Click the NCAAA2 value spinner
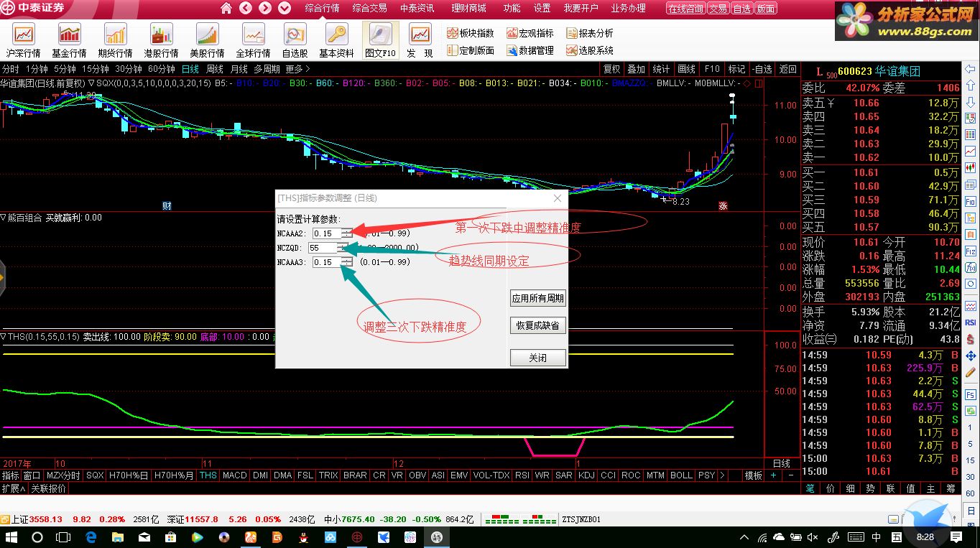Viewport: 980px width, 548px height. pyautogui.click(x=347, y=233)
